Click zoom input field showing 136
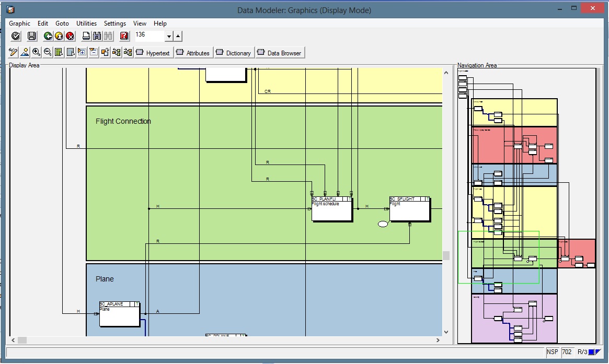 point(149,36)
